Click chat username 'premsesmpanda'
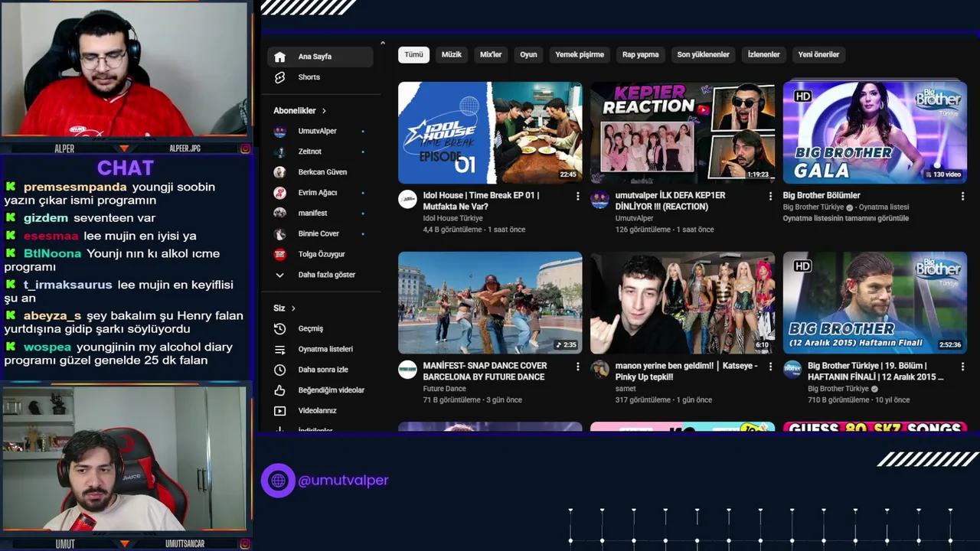 (75, 187)
